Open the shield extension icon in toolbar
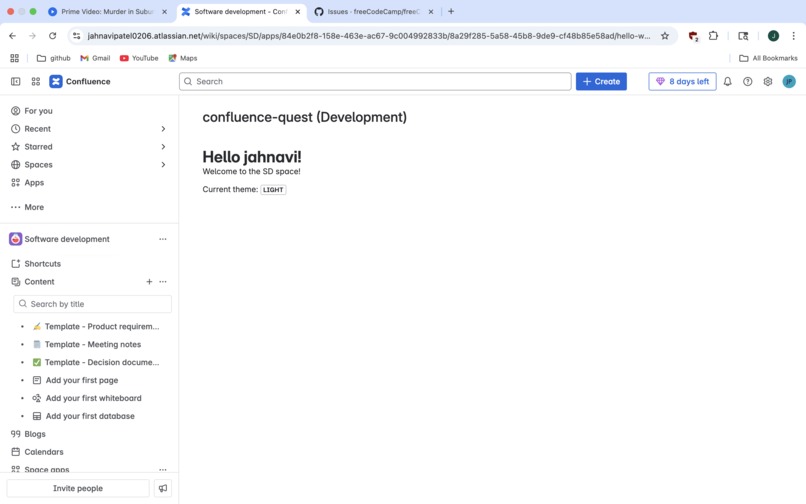806x504 pixels. [x=693, y=36]
